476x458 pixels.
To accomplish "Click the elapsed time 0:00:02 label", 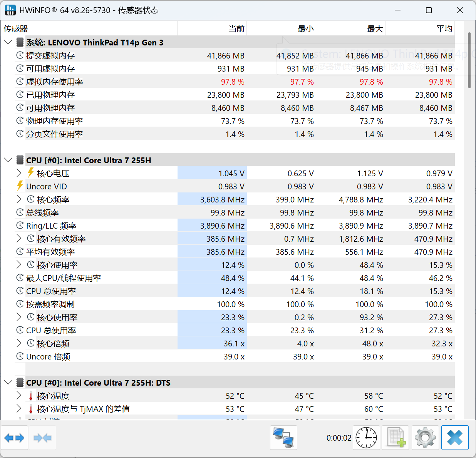I will coord(339,438).
